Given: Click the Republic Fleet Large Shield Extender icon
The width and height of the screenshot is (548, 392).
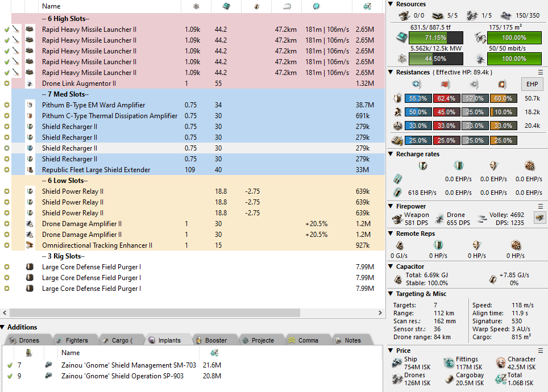Looking at the screenshot, I should [x=30, y=170].
